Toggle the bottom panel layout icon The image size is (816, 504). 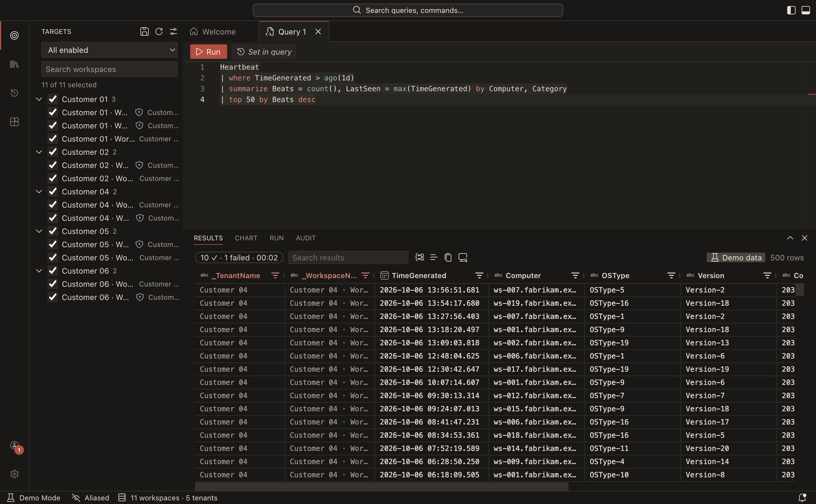[x=806, y=10]
